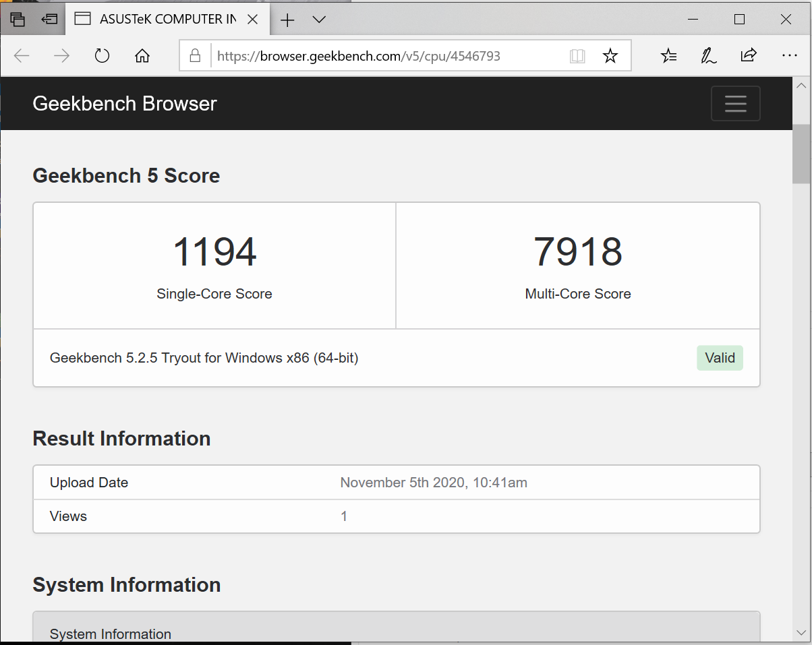Open the tabs you've set aside
The width and height of the screenshot is (812, 645).
18,20
